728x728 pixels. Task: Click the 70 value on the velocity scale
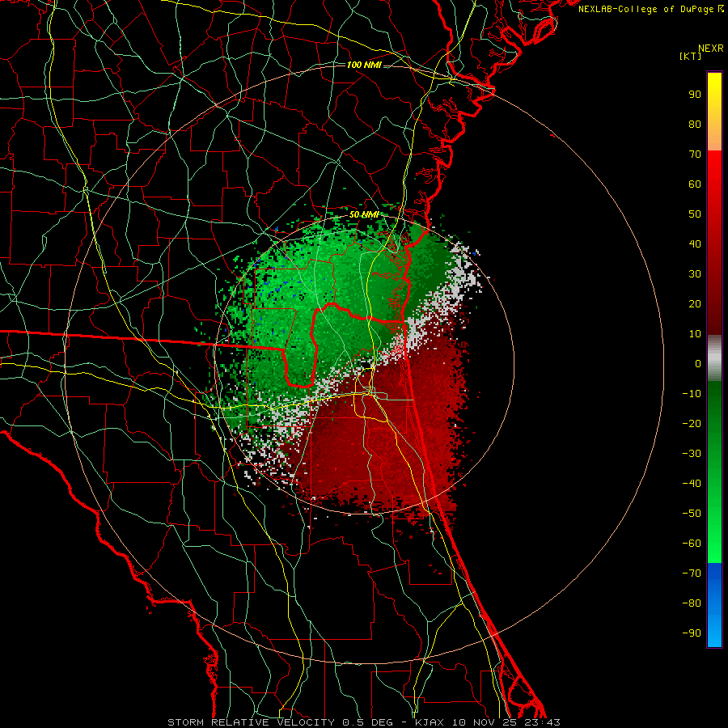695,154
